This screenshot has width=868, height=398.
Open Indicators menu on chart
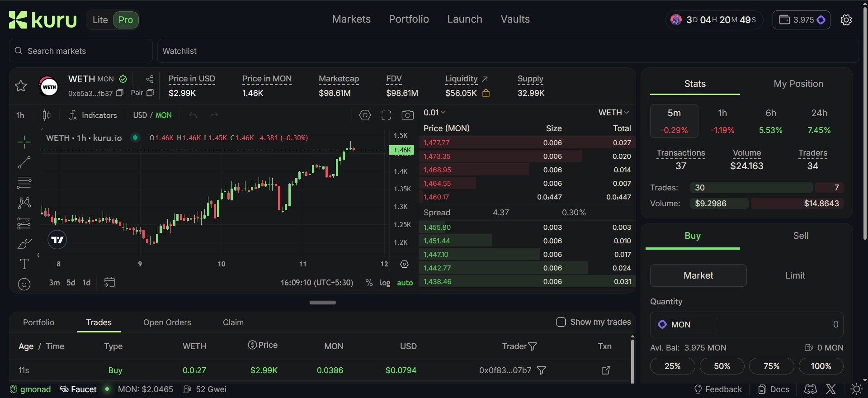[93, 115]
